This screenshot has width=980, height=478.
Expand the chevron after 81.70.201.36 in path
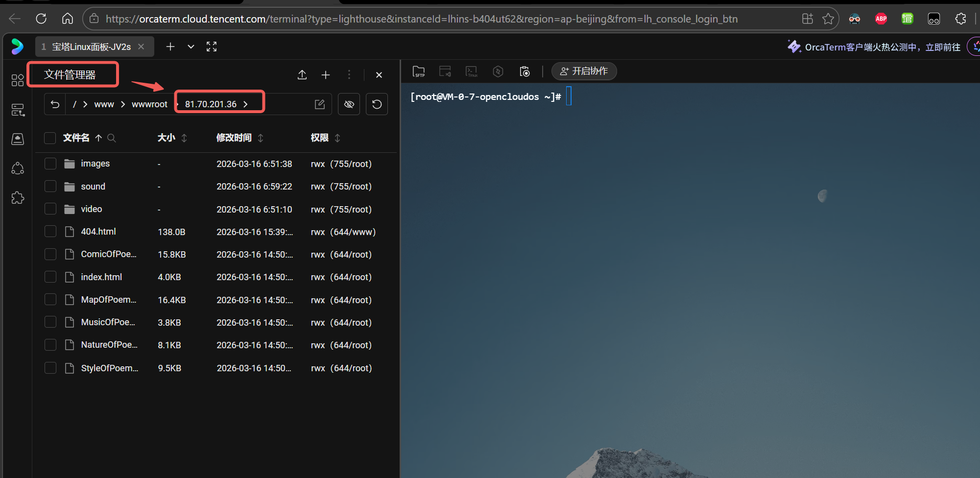coord(245,104)
